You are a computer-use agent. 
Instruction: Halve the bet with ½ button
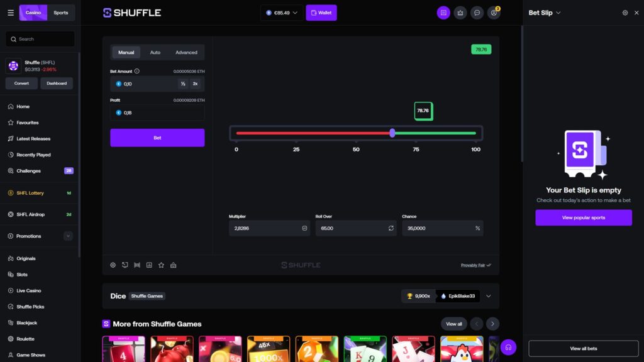click(x=183, y=84)
